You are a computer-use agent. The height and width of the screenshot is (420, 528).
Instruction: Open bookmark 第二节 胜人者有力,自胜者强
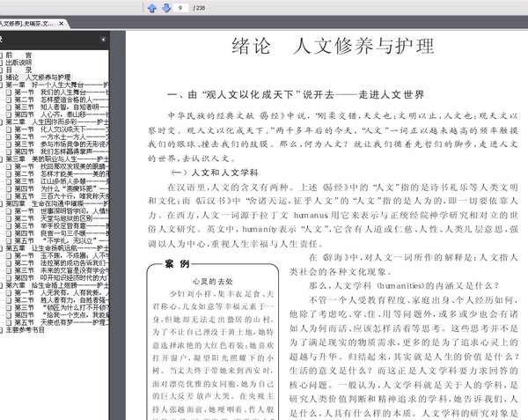pos(62,300)
